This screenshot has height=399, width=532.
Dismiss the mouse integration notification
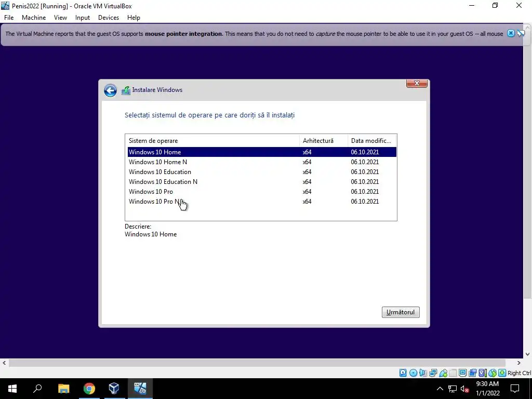[511, 33]
